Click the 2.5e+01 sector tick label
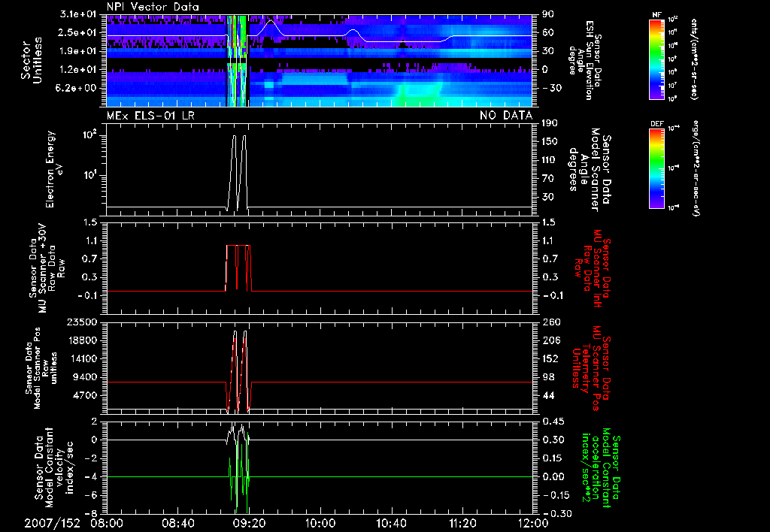This screenshot has height=532, width=770. point(77,32)
